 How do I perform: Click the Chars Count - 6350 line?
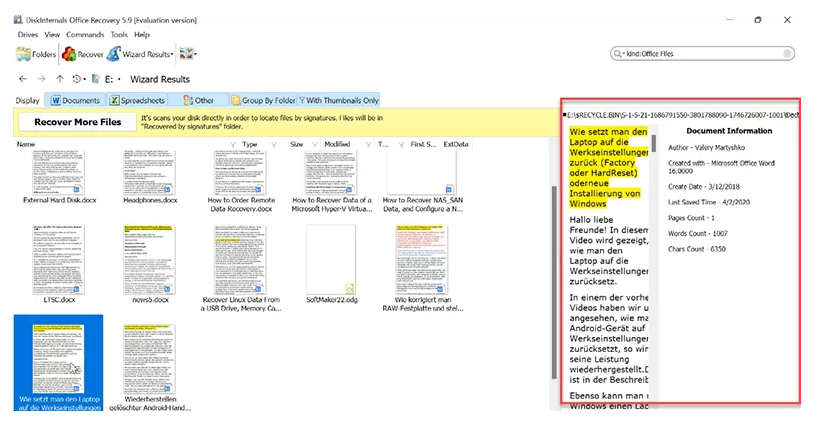point(696,249)
